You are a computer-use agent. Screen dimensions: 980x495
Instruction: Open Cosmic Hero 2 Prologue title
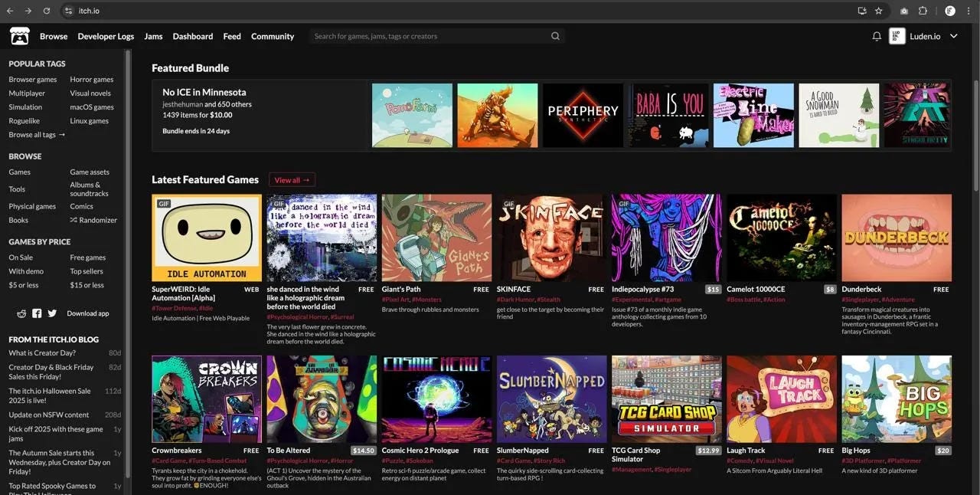[x=420, y=451]
